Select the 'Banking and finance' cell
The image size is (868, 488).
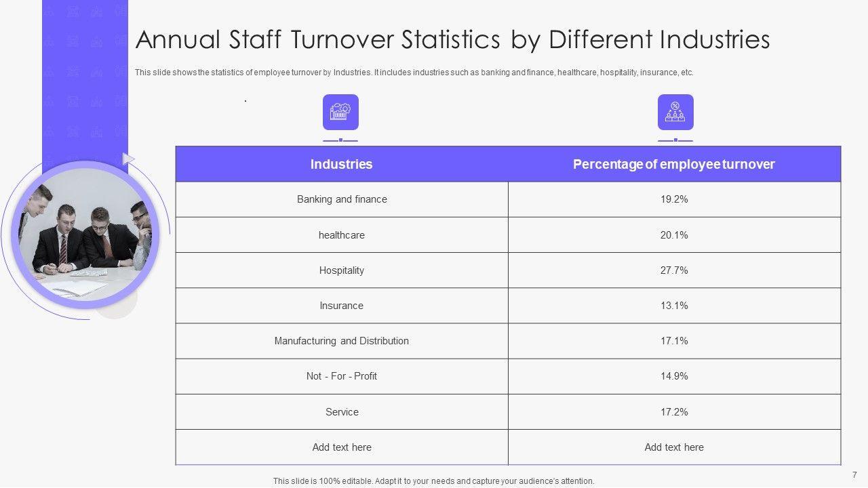(342, 199)
